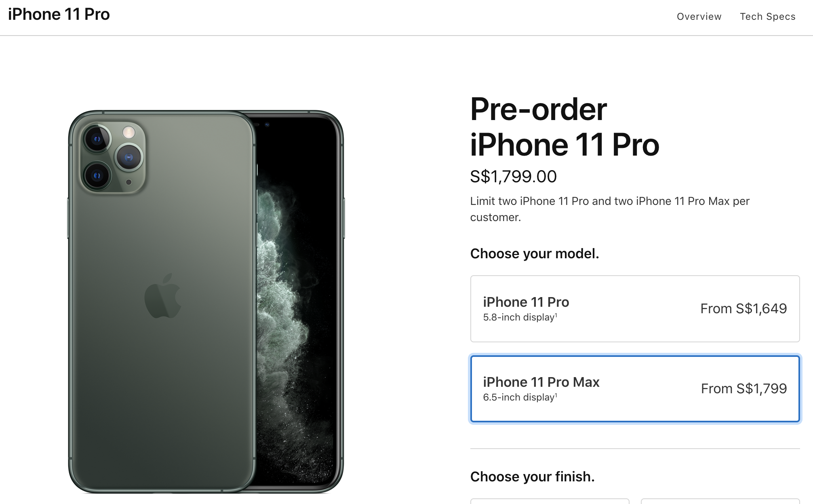The width and height of the screenshot is (813, 504).
Task: Click the top-left rear camera lens
Action: (97, 139)
